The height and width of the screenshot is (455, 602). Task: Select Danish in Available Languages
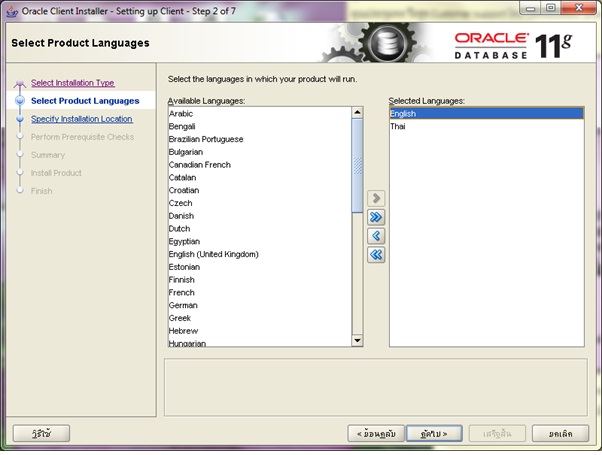pyautogui.click(x=260, y=216)
